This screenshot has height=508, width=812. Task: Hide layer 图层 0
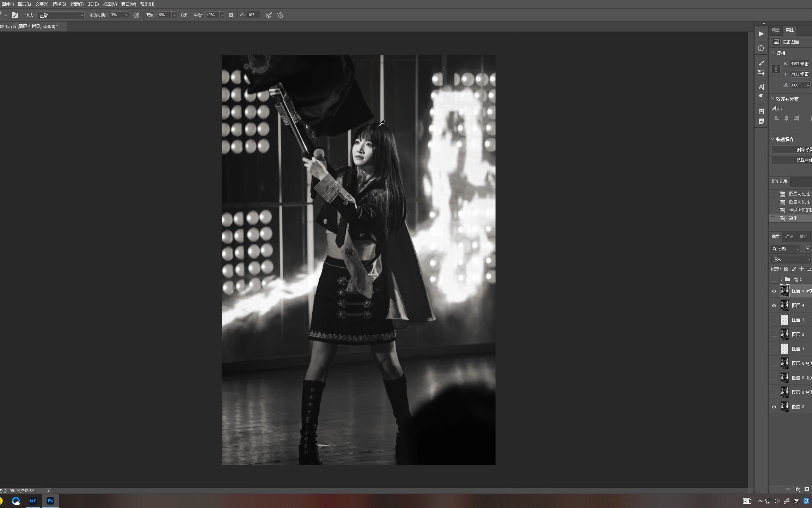point(774,407)
